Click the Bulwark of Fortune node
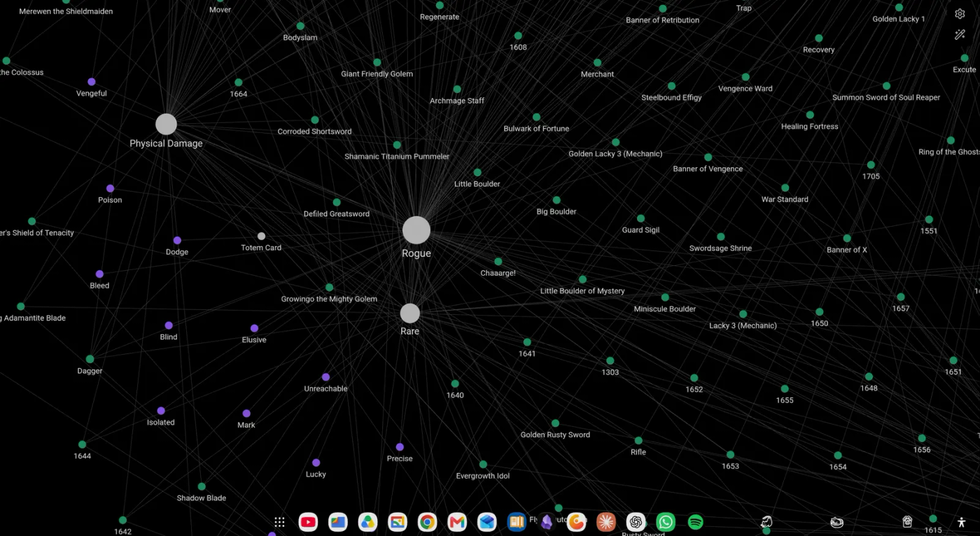Viewport: 980px width, 536px height. (x=536, y=117)
